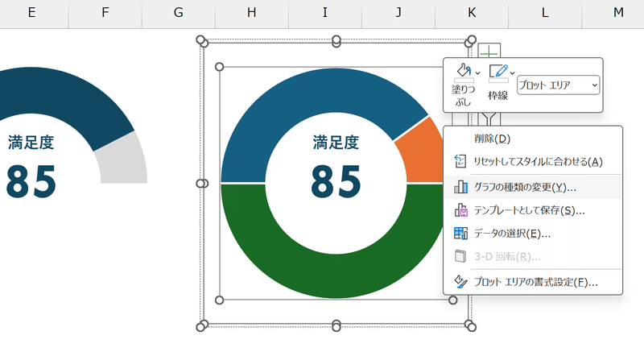Click the green plus chart elements button
644x348 pixels.
coord(489,52)
